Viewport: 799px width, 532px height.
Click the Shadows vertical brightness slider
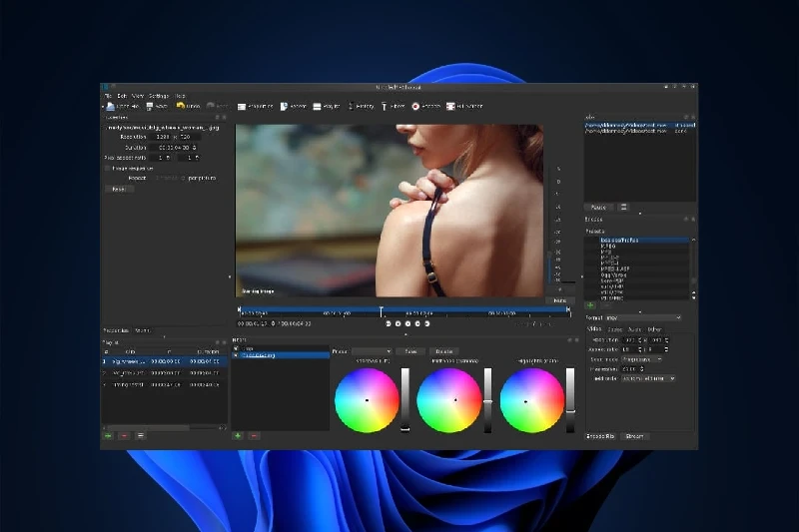click(x=405, y=400)
